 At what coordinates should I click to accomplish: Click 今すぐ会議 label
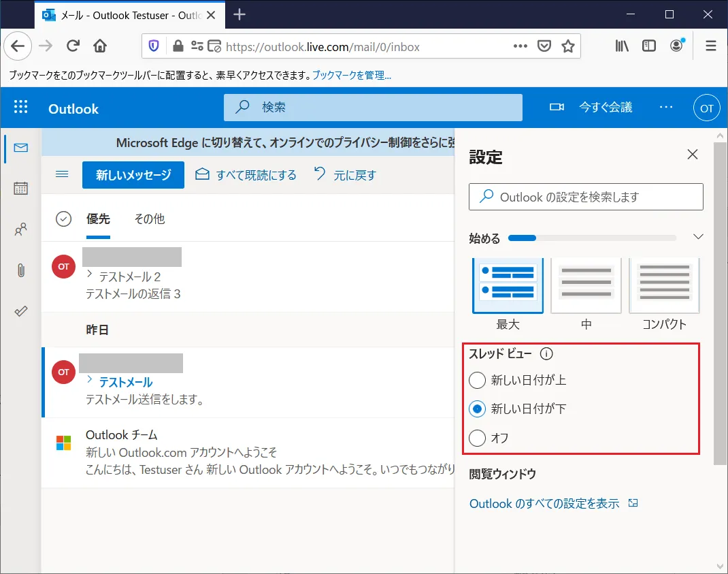606,108
